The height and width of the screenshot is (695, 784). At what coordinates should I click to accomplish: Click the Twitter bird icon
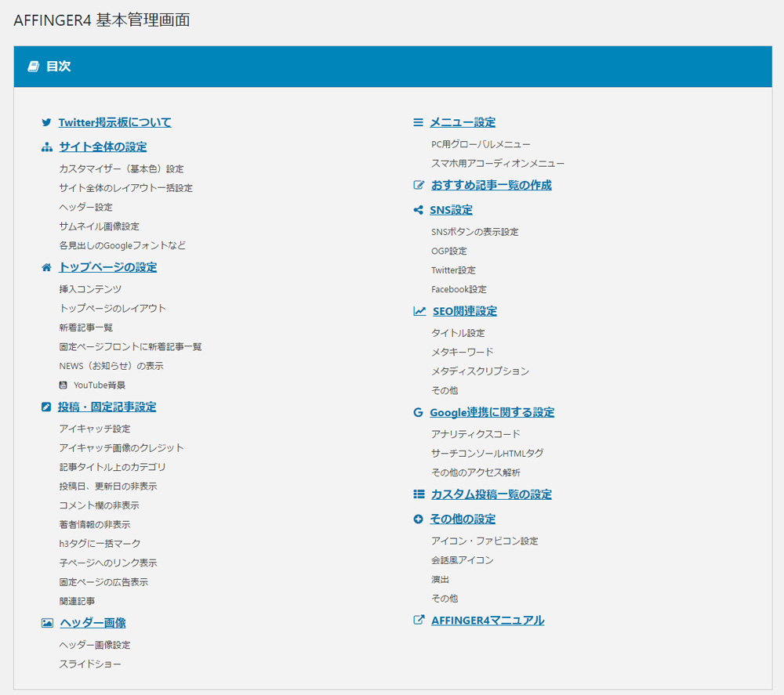coord(46,122)
